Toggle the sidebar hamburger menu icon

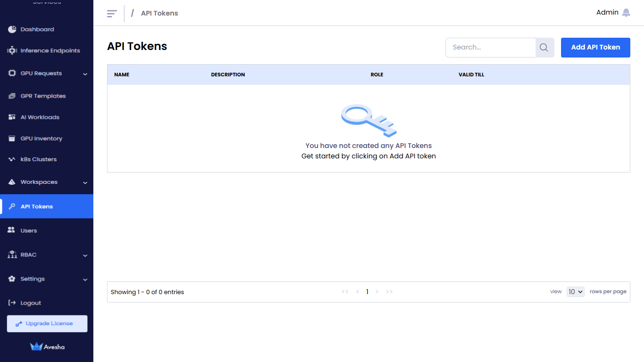112,14
